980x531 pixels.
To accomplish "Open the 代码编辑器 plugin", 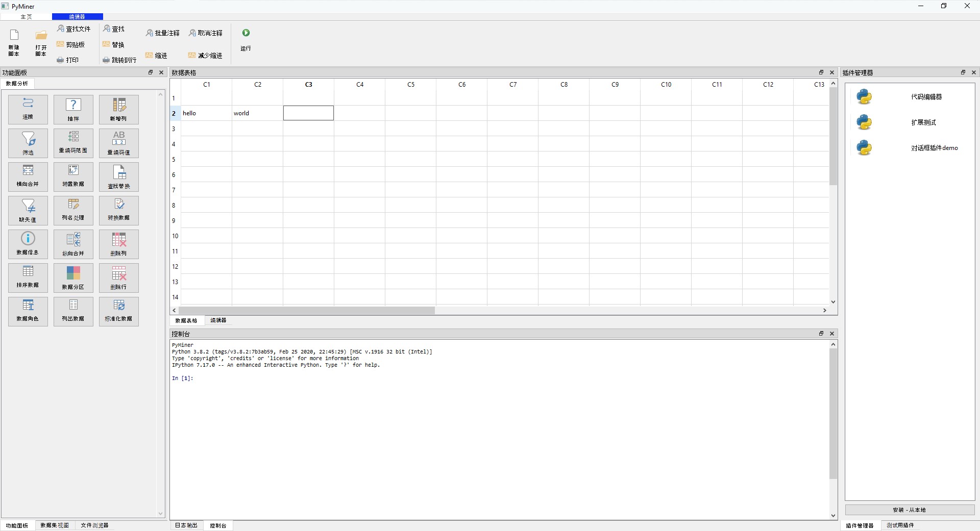I will click(910, 97).
